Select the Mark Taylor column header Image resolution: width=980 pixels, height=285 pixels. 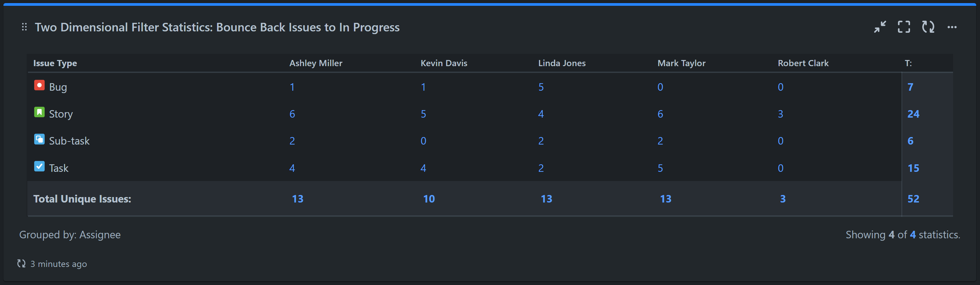click(681, 63)
